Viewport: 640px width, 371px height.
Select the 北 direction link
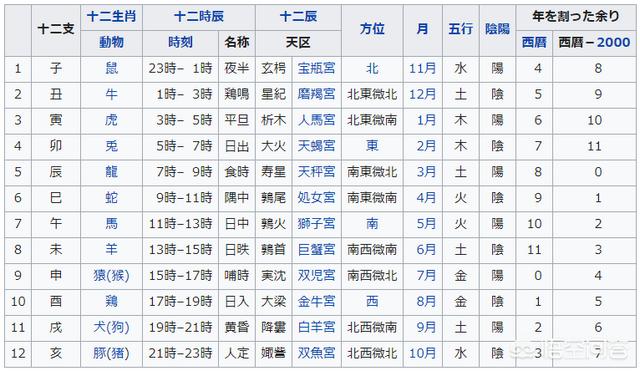(x=372, y=68)
